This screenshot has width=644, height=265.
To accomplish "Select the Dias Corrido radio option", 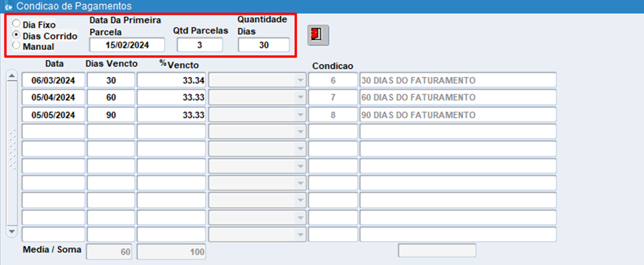I will [x=16, y=35].
